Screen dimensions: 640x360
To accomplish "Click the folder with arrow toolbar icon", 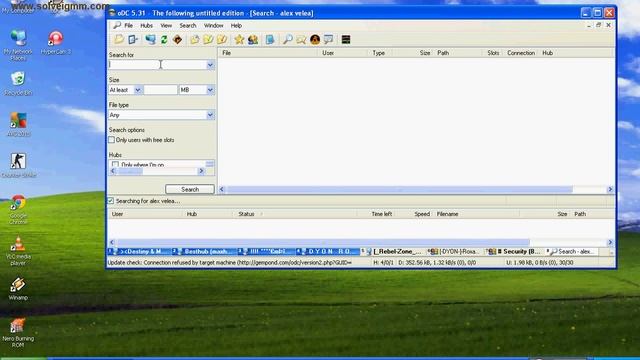I will (195, 40).
